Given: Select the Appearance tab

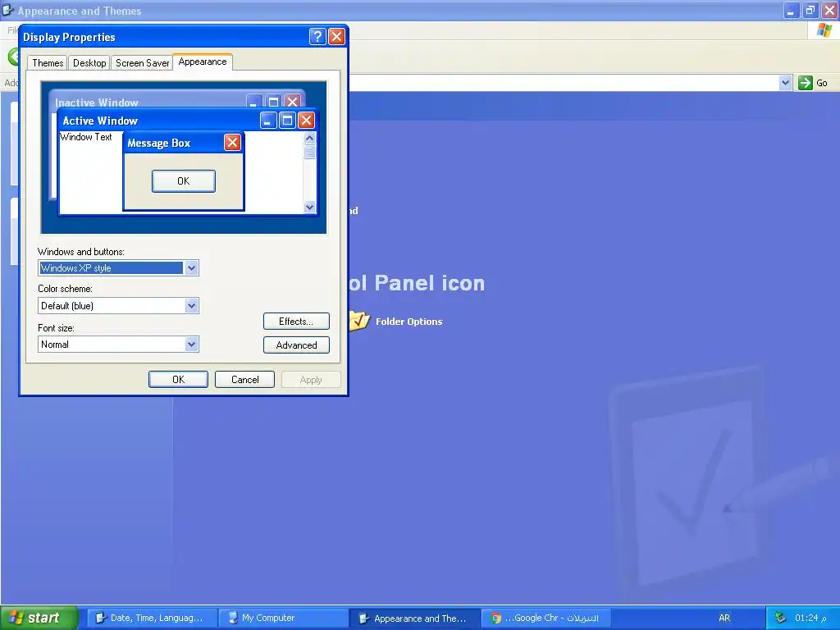Looking at the screenshot, I should (203, 62).
